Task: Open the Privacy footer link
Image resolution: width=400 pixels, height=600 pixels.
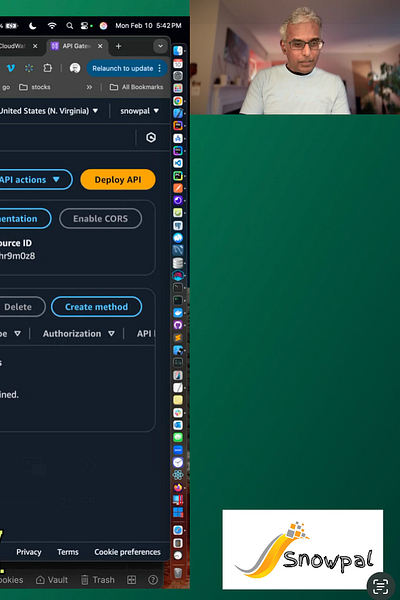Action: [29, 552]
